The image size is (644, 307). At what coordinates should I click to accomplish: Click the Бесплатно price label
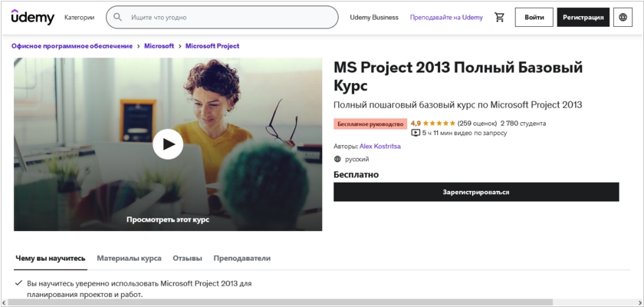[x=356, y=175]
